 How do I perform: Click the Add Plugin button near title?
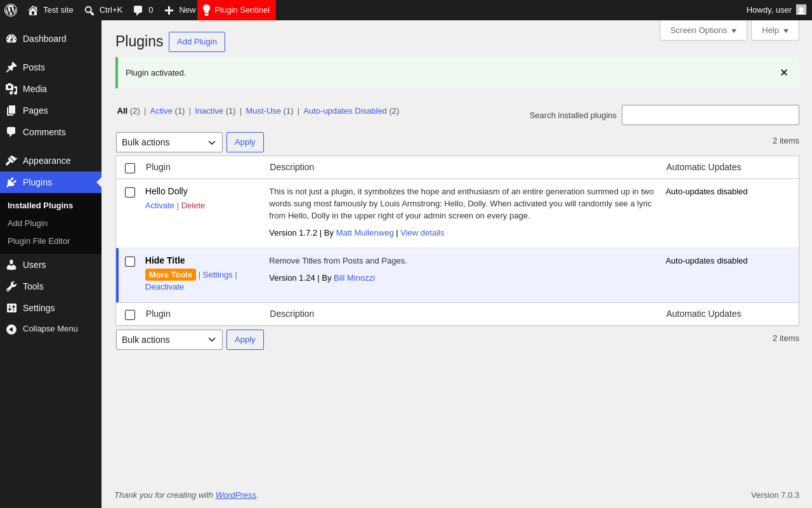click(x=197, y=42)
